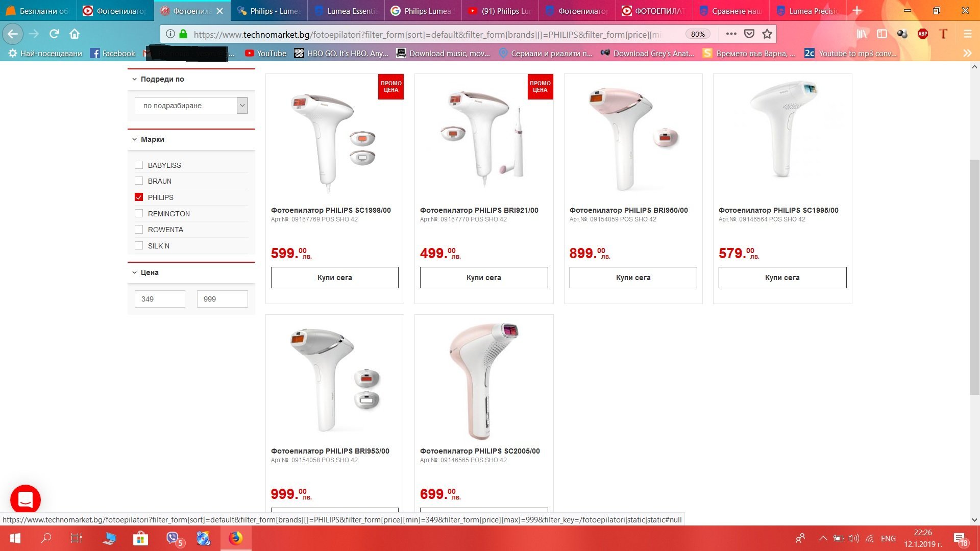Switch to the 'Philips - Lumea' tab
Viewport: 980px width, 551px height.
(269, 11)
